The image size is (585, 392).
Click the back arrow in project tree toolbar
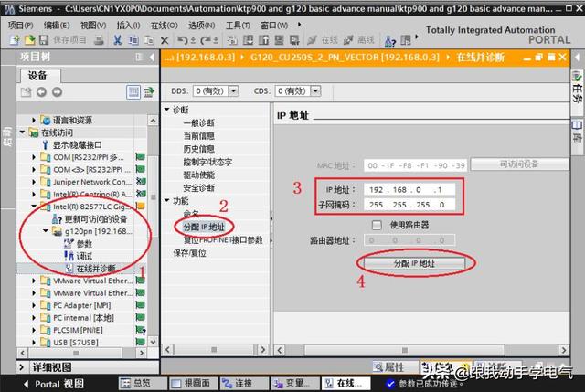pos(41,91)
